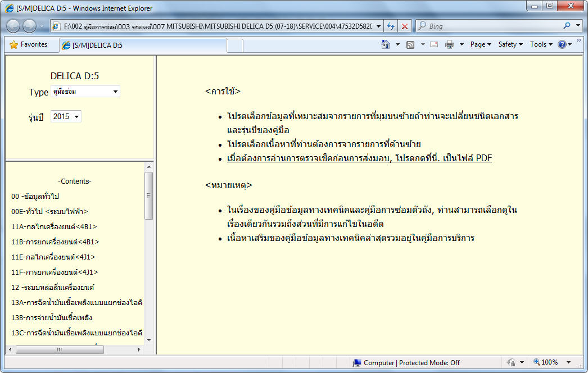Click the contents horizontal scrollbar thumb
The width and height of the screenshot is (588, 373).
tap(60, 349)
